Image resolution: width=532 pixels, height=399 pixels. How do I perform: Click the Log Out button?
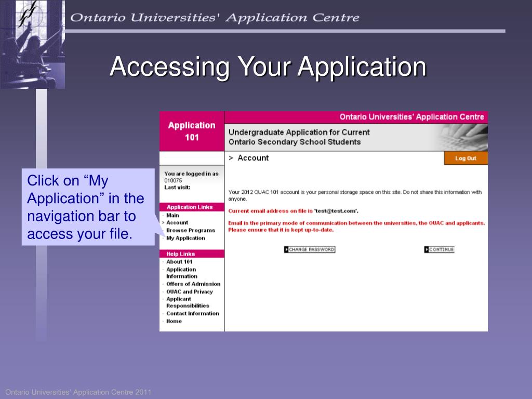466,158
